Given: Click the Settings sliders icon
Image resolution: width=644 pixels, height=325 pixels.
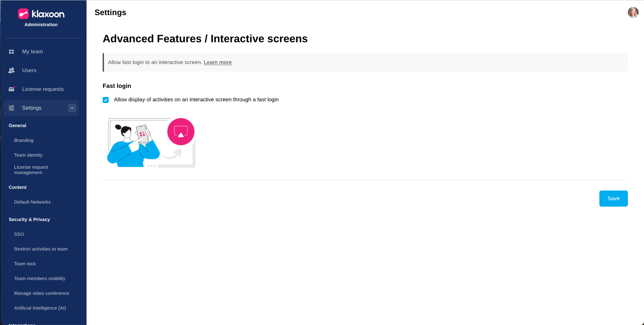Looking at the screenshot, I should click(11, 108).
